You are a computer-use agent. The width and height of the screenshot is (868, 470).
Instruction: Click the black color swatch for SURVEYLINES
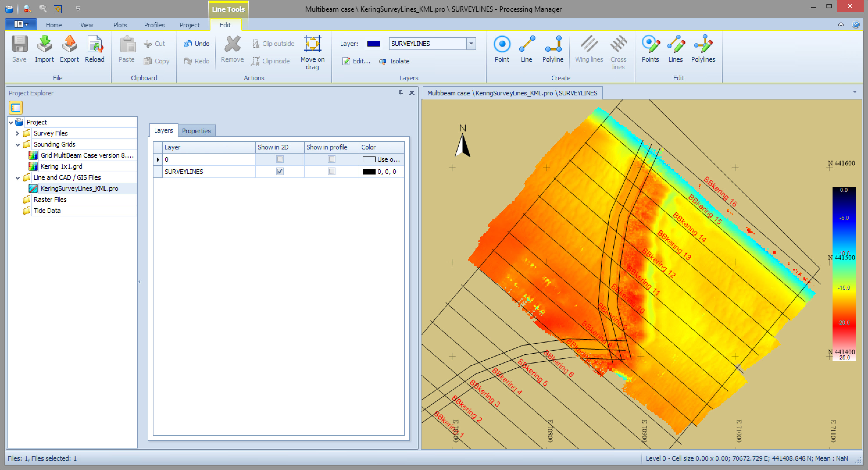(369, 172)
